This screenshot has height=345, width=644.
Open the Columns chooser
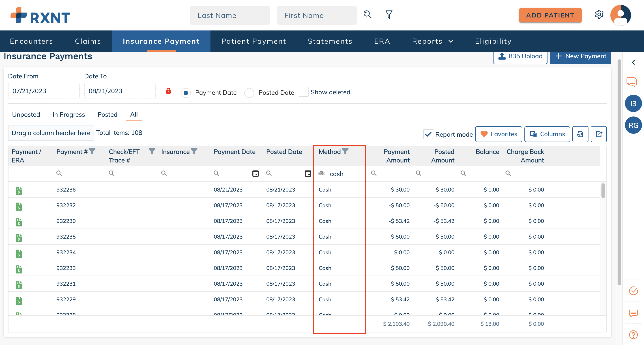tap(547, 134)
